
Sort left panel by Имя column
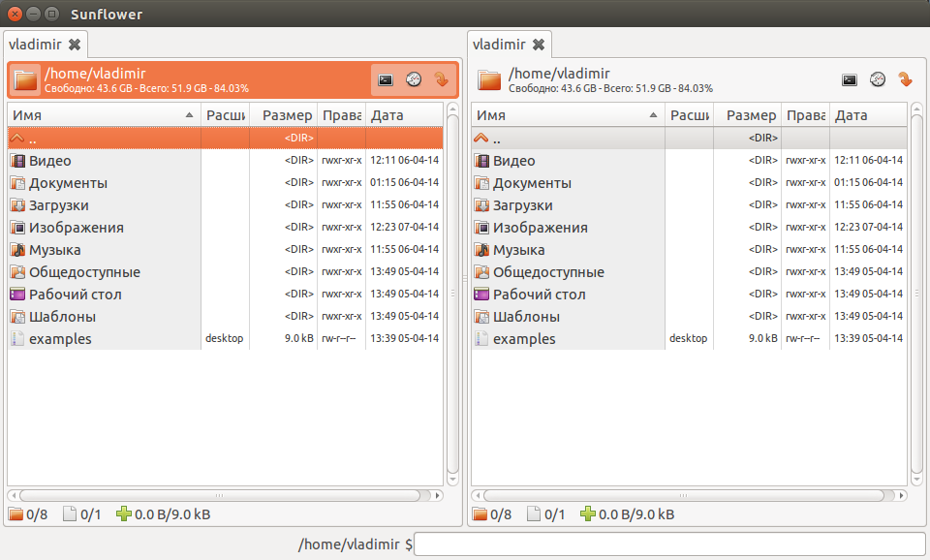tap(104, 115)
